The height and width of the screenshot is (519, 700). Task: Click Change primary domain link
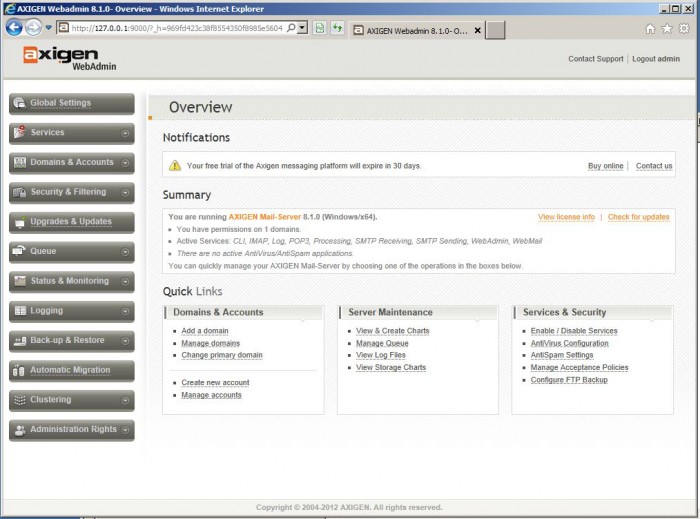[x=222, y=355]
